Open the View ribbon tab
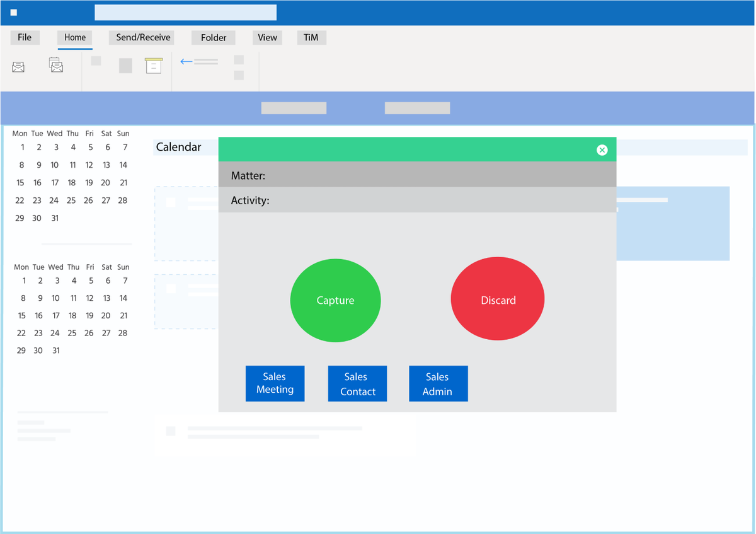Screen dimensions: 756x534 (x=267, y=37)
